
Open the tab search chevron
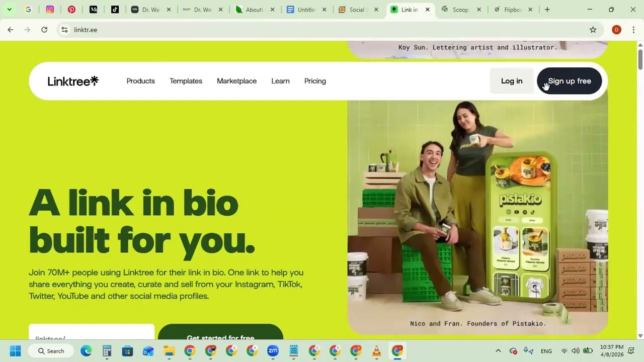tap(9, 9)
